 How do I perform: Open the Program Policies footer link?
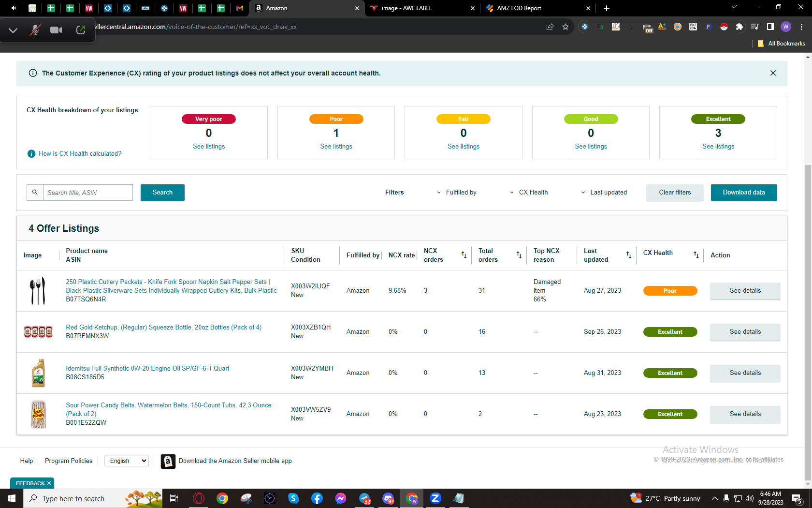point(69,461)
